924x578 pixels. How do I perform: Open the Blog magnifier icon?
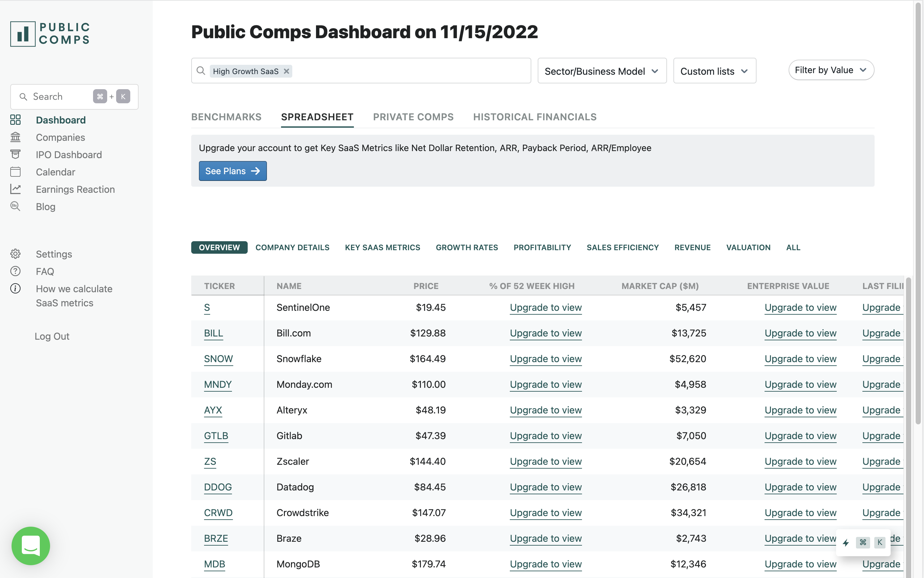click(15, 206)
